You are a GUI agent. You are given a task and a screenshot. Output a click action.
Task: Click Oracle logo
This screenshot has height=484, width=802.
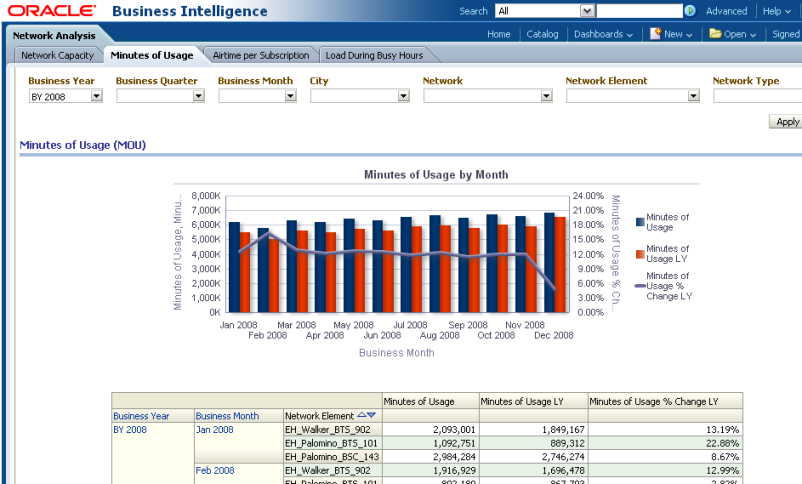pos(52,11)
